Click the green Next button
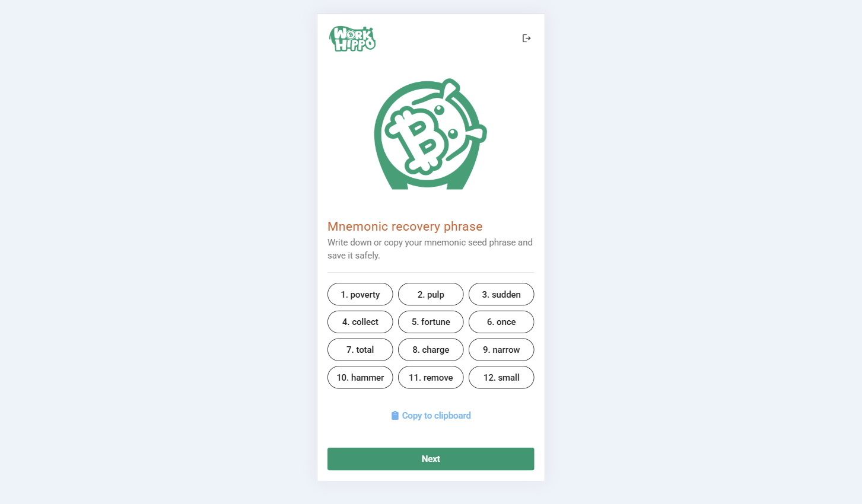862x504 pixels. (431, 459)
